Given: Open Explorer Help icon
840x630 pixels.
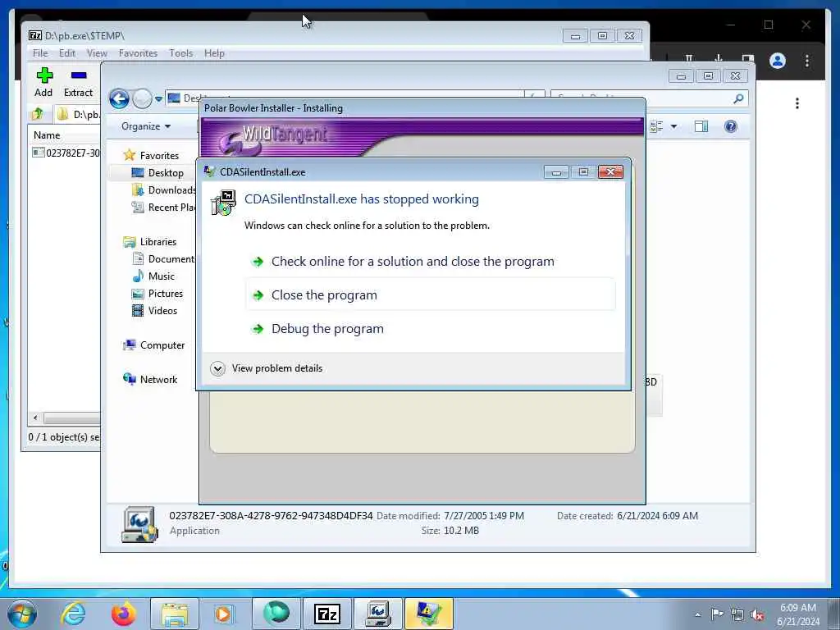Looking at the screenshot, I should click(731, 126).
